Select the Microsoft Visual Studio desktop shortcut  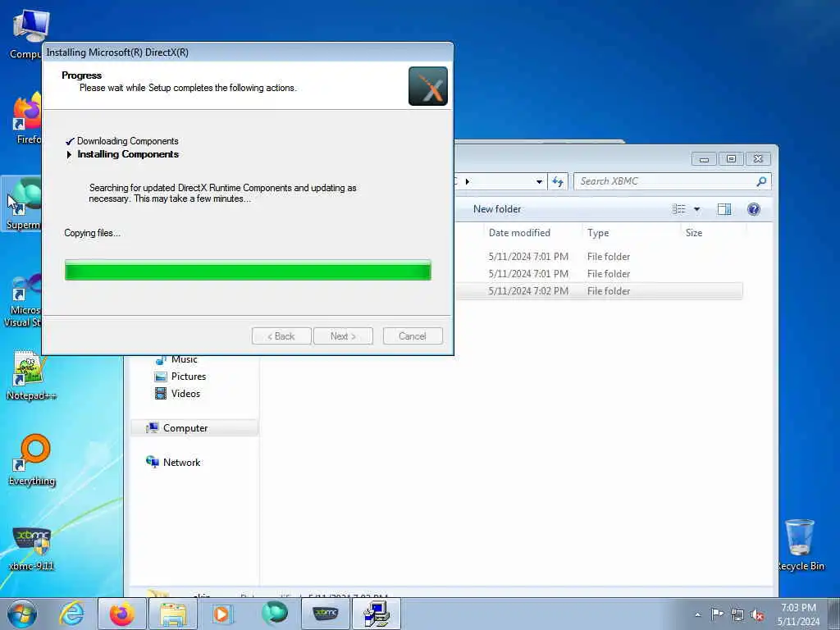[x=22, y=300]
